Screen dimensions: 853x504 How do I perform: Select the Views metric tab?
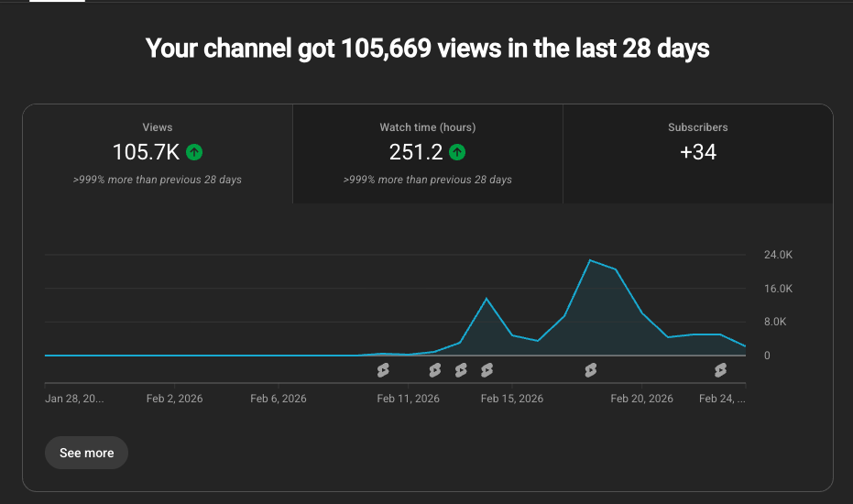tap(158, 154)
